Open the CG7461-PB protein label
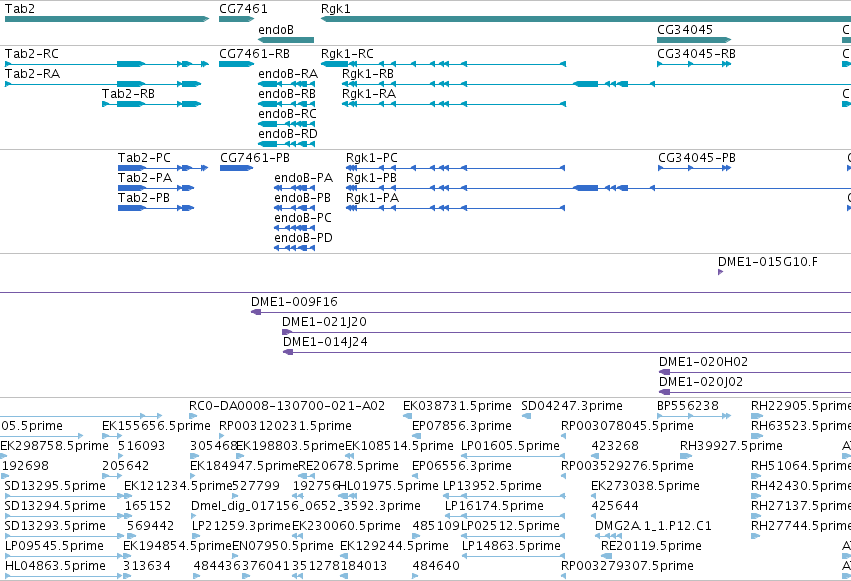This screenshot has width=851, height=581. click(x=255, y=158)
